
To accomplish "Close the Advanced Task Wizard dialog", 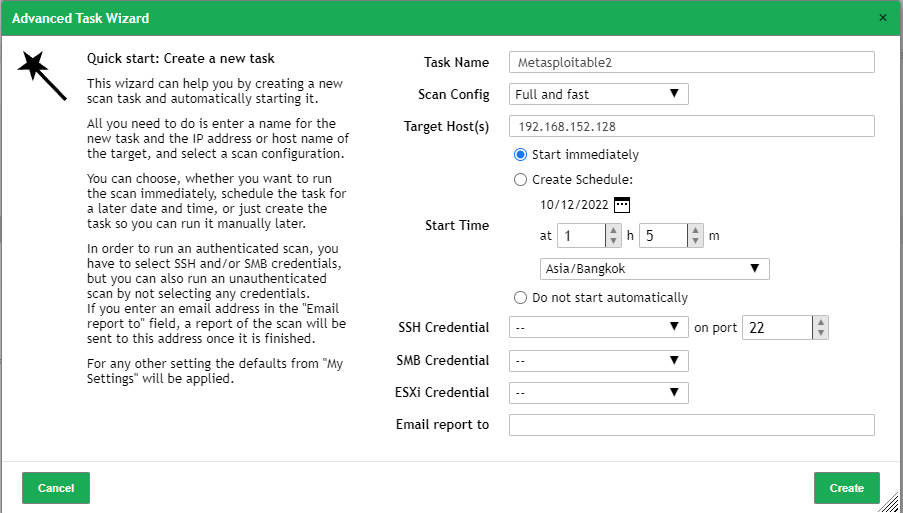I will 882,18.
